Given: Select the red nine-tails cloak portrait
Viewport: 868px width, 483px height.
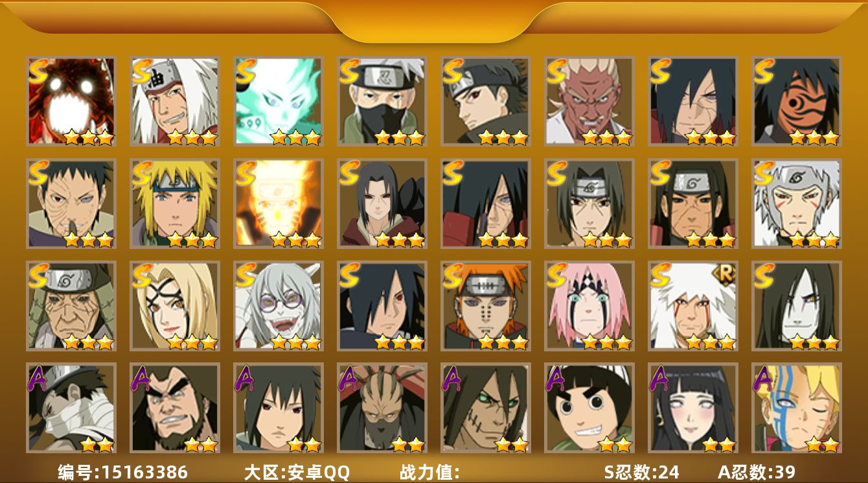Looking at the screenshot, I should [x=71, y=101].
